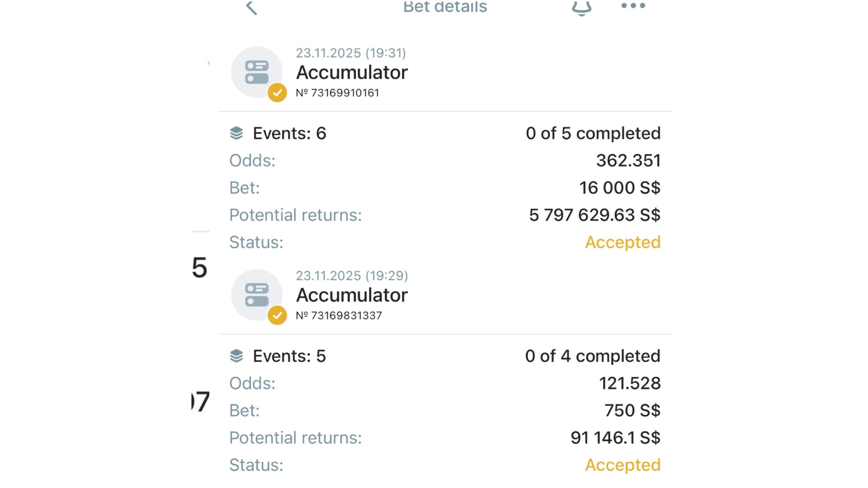Screen dimensions: 868x488
Task: Go back using the left chevron arrow
Action: (251, 7)
